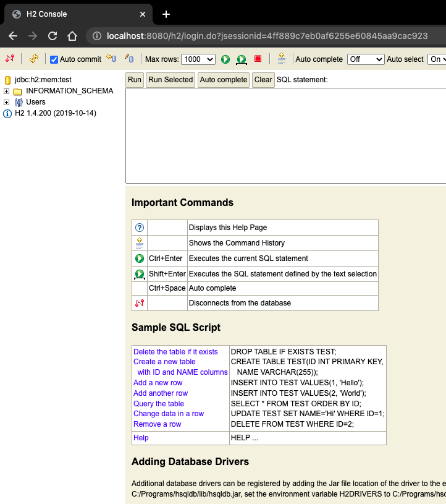Reload the page with browser refresh
The height and width of the screenshot is (504, 446).
tap(53, 36)
